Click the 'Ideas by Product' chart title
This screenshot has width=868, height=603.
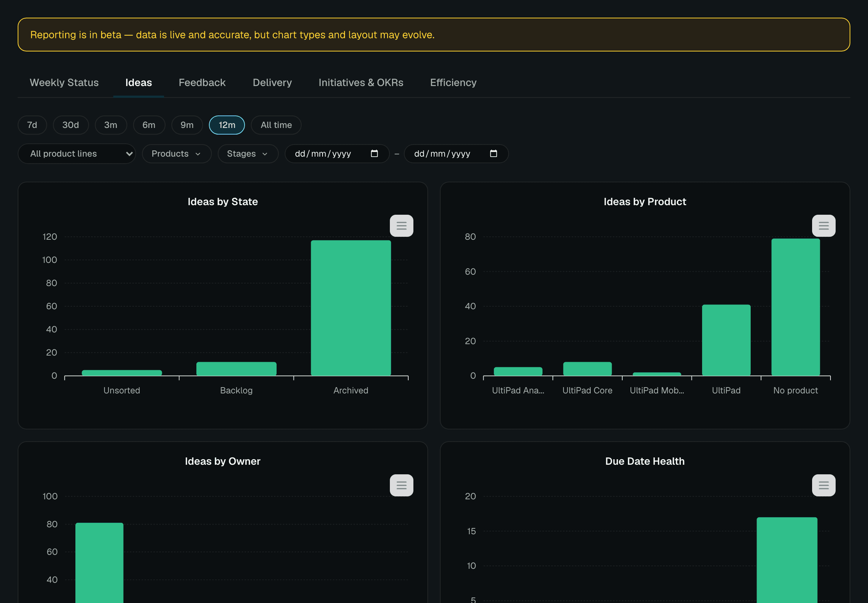coord(645,202)
